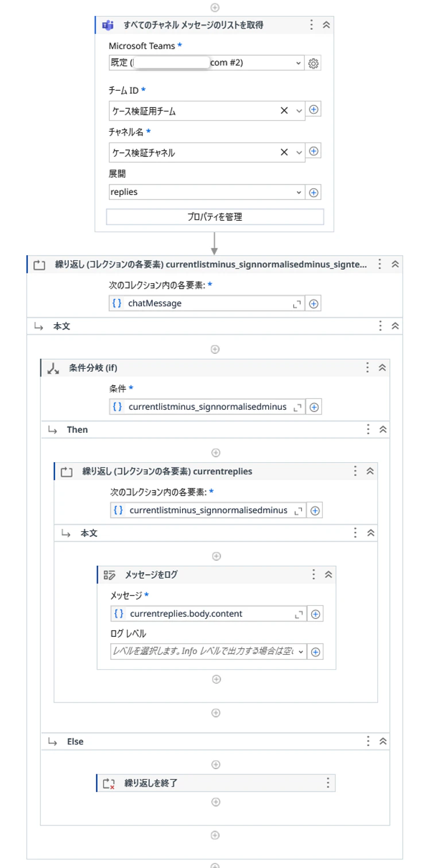Collapse the outer For Each activity
This screenshot has height=868, width=445.
(395, 264)
